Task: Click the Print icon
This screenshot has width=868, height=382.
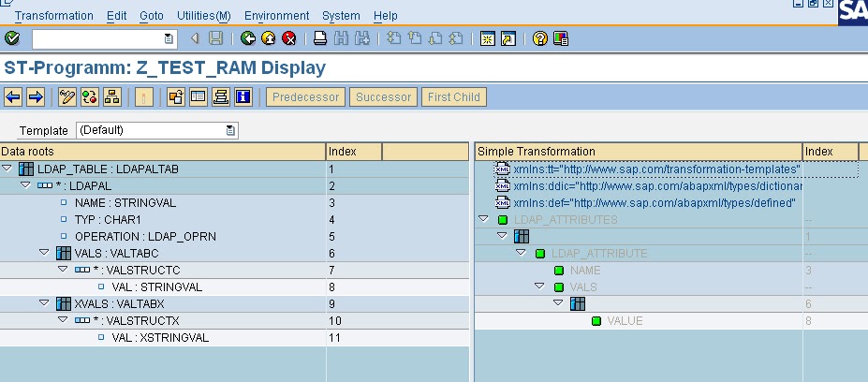Action: [x=320, y=38]
